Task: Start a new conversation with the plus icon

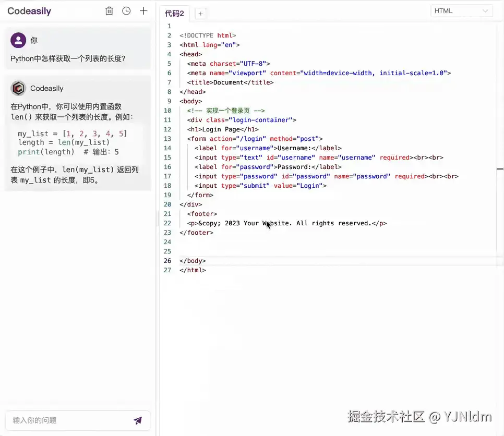Action: click(x=143, y=10)
